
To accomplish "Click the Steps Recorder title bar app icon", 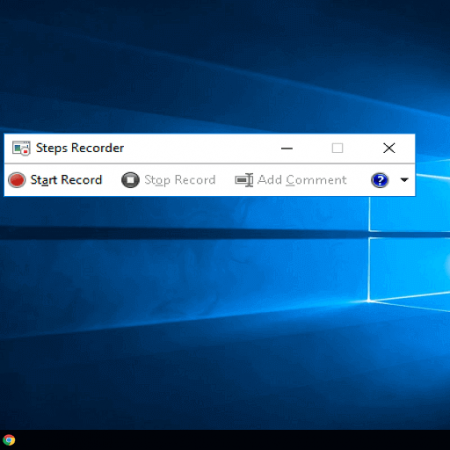I will point(21,148).
